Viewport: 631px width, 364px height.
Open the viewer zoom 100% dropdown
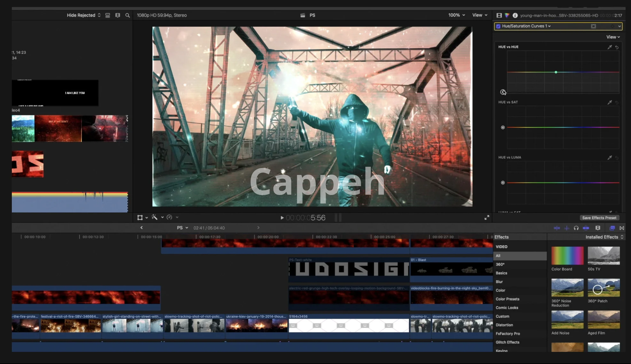pos(456,15)
